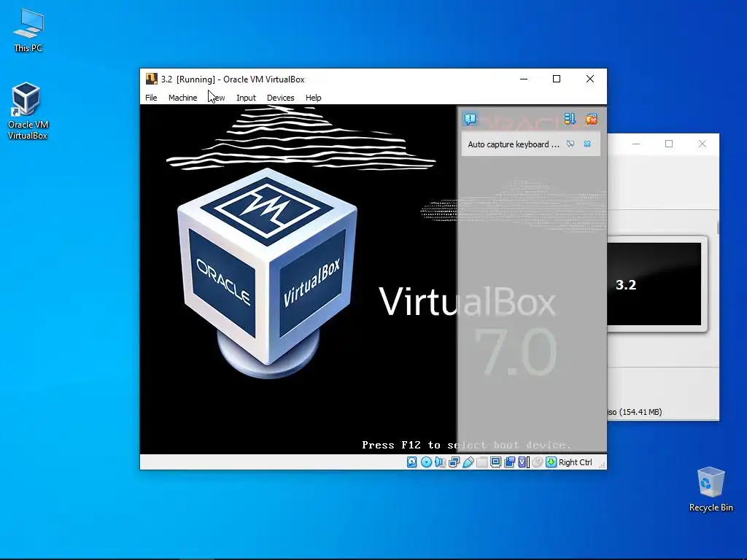Open the View menu
The height and width of the screenshot is (560, 747).
coord(217,98)
